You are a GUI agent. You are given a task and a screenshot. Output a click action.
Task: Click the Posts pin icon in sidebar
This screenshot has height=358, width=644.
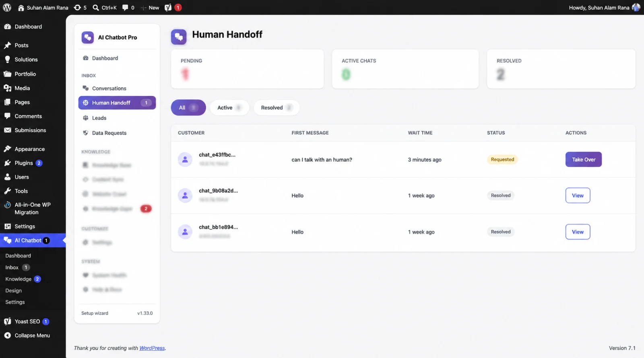[7, 45]
